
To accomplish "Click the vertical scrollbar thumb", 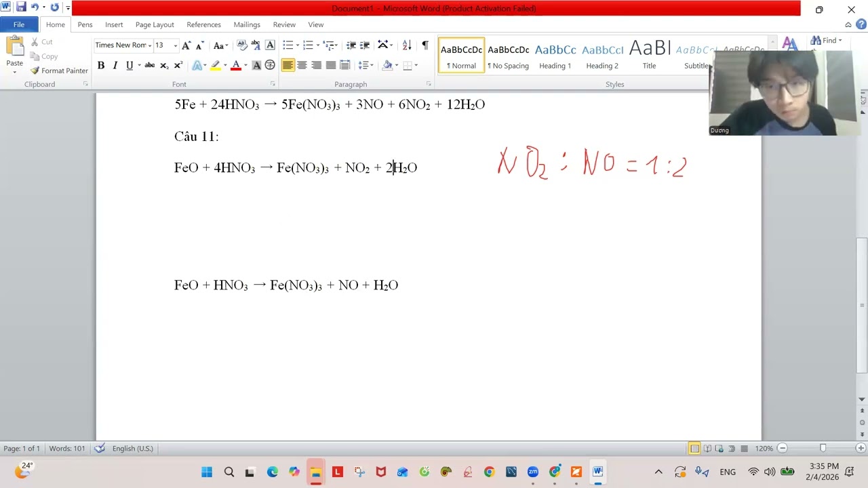I will (862, 305).
